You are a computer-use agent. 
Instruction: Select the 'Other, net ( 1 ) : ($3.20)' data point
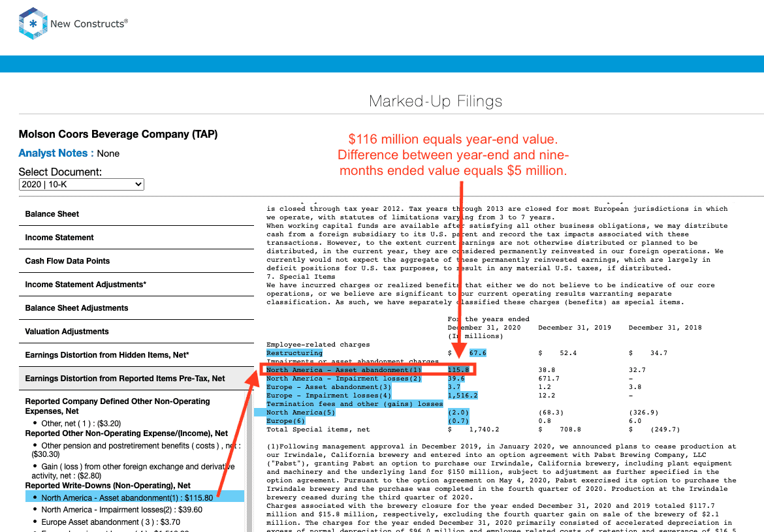pyautogui.click(x=81, y=424)
